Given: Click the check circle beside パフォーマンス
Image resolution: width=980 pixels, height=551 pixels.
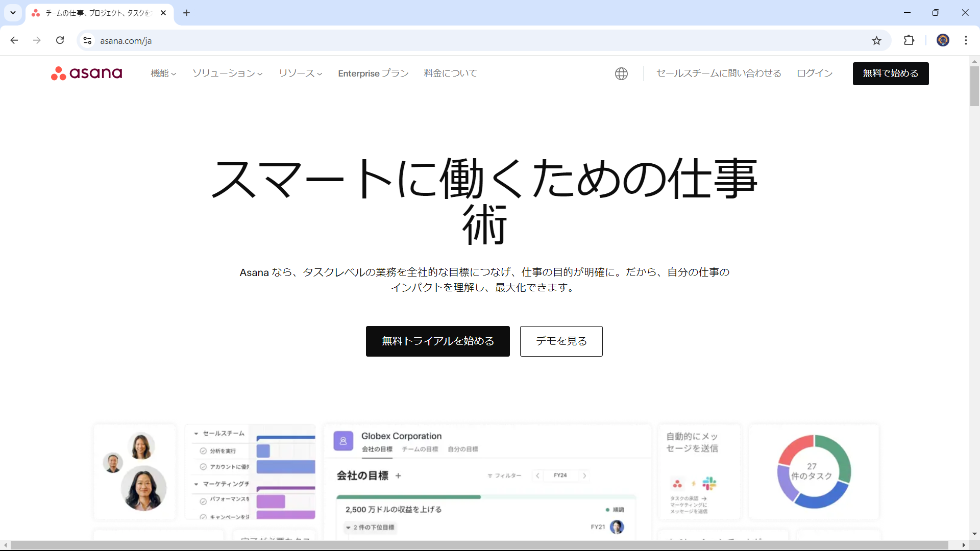Looking at the screenshot, I should tap(203, 501).
